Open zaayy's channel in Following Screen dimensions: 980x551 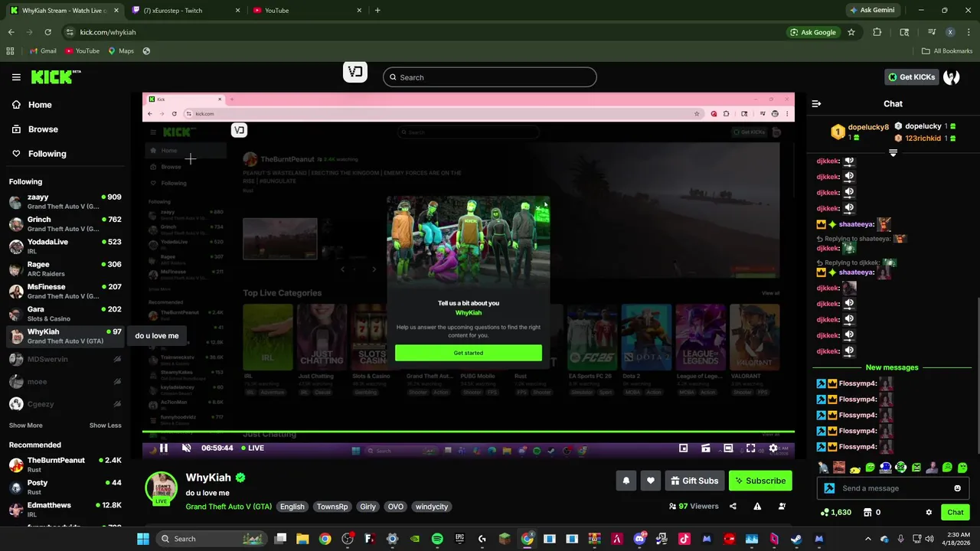pos(65,202)
